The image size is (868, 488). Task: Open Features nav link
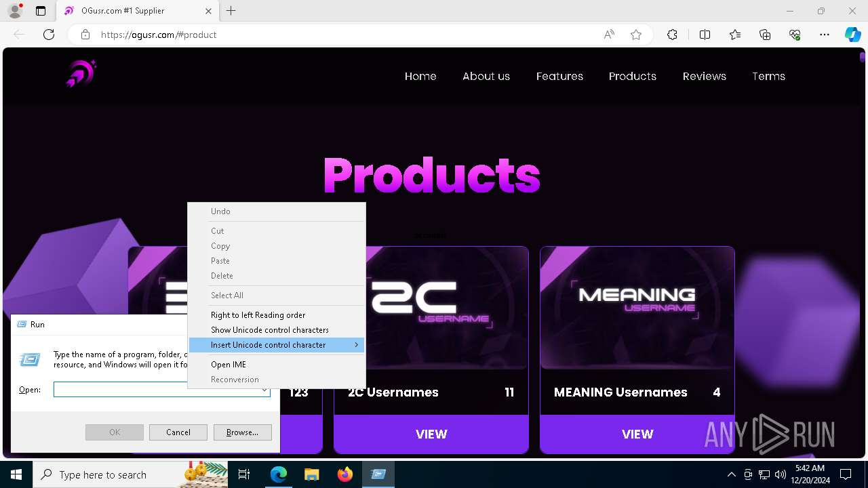click(x=559, y=76)
